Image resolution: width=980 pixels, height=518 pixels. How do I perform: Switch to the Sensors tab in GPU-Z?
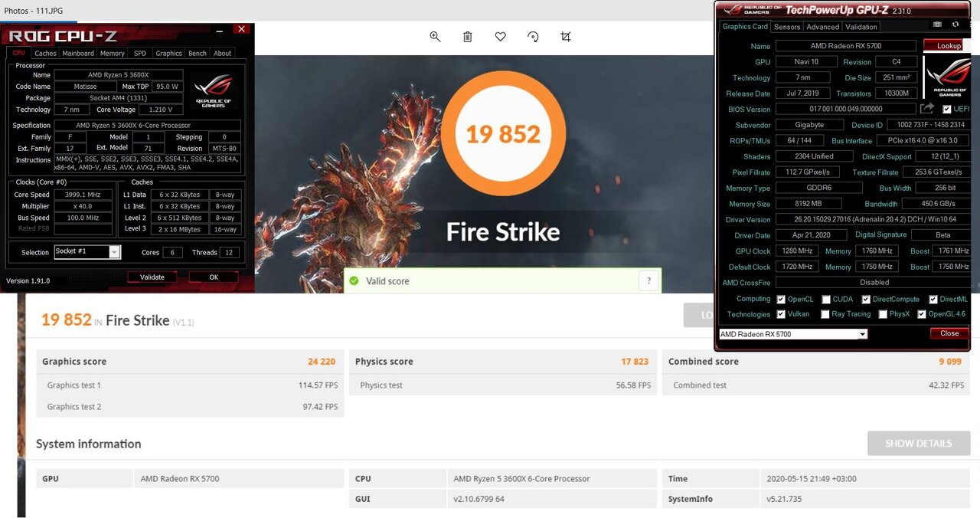pyautogui.click(x=787, y=27)
